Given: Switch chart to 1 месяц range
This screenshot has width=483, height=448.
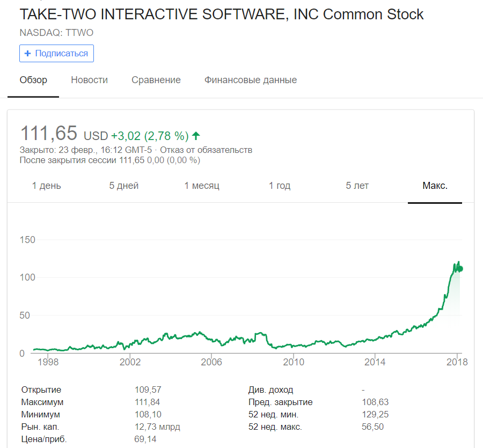Looking at the screenshot, I should pos(202,186).
